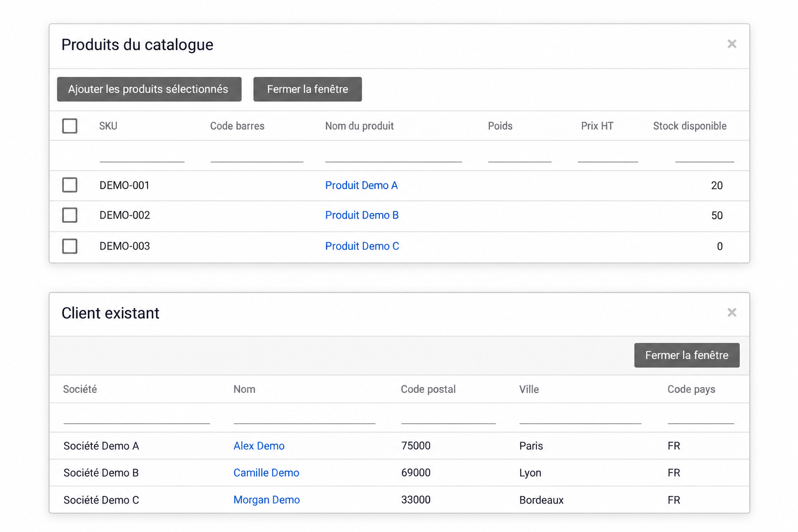Click the Nom column header in client table

coord(244,390)
